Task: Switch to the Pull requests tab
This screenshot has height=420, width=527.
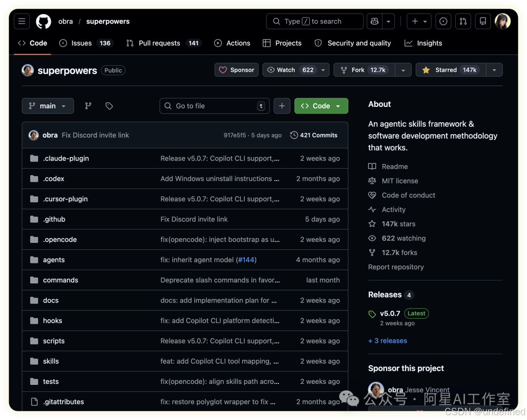Action: 163,43
